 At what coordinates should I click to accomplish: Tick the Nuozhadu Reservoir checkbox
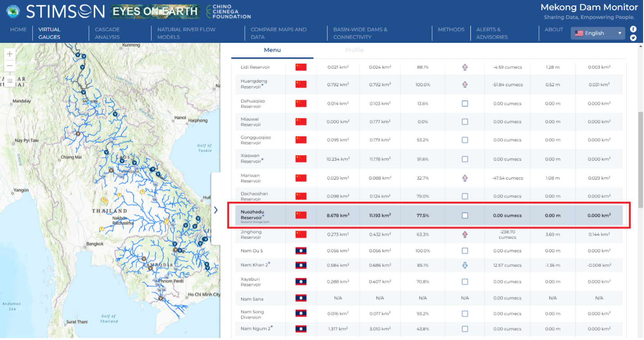[x=465, y=216]
